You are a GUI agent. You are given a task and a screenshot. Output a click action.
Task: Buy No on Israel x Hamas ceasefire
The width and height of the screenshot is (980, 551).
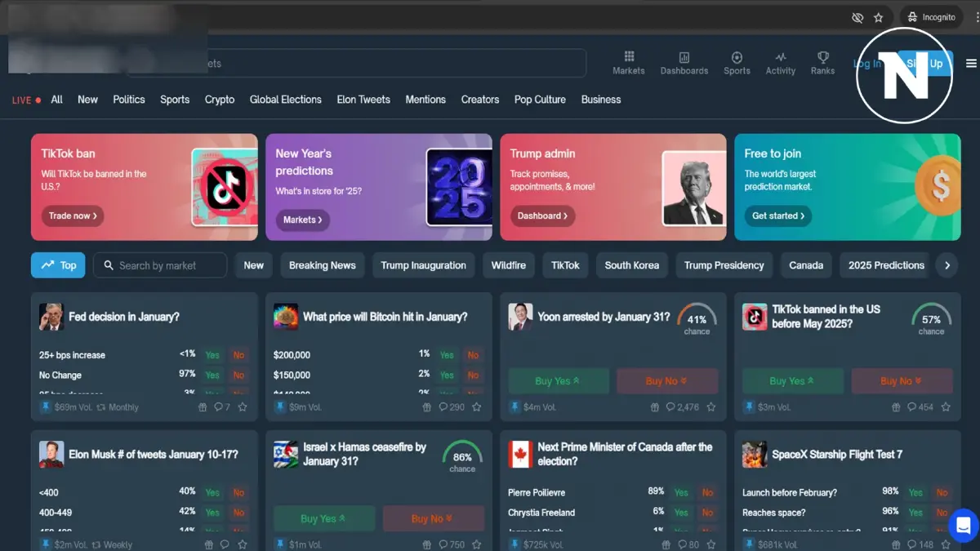[434, 518]
